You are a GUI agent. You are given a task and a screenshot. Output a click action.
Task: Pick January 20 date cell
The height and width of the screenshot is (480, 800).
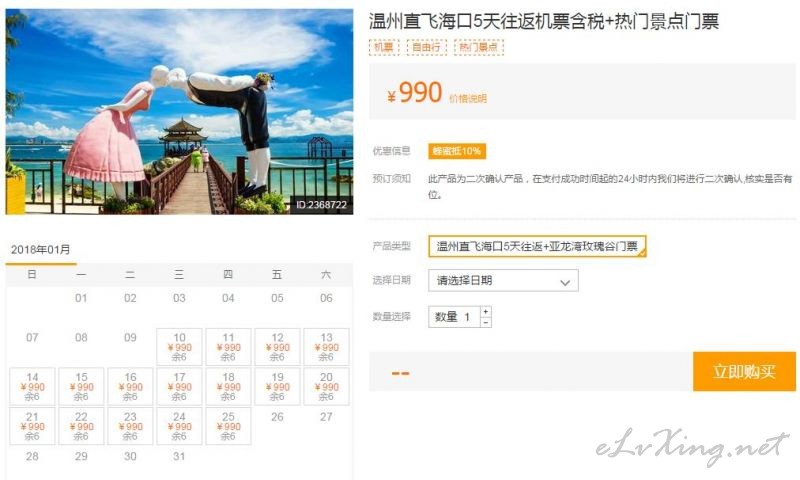pyautogui.click(x=327, y=386)
